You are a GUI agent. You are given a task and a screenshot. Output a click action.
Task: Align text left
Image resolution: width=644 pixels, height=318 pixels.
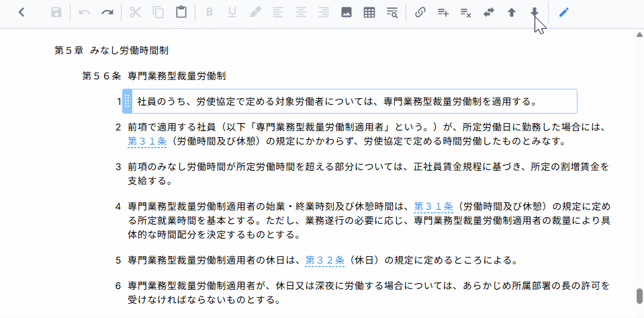click(x=278, y=12)
